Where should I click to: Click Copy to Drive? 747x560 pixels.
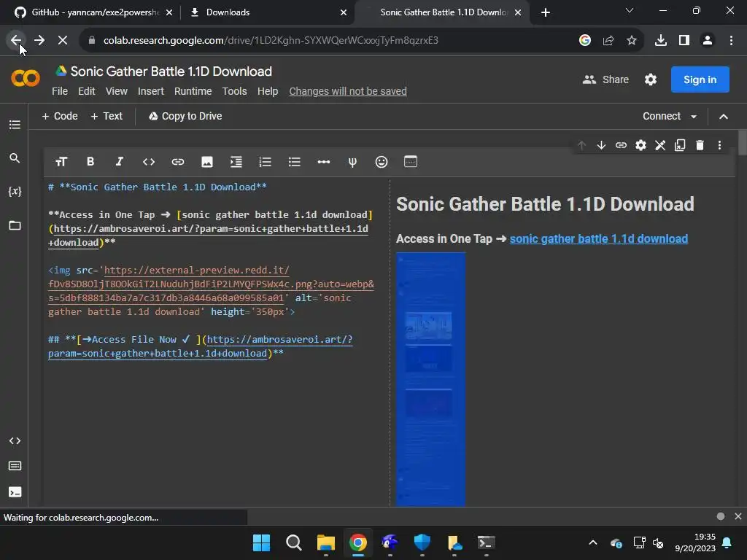pos(185,116)
